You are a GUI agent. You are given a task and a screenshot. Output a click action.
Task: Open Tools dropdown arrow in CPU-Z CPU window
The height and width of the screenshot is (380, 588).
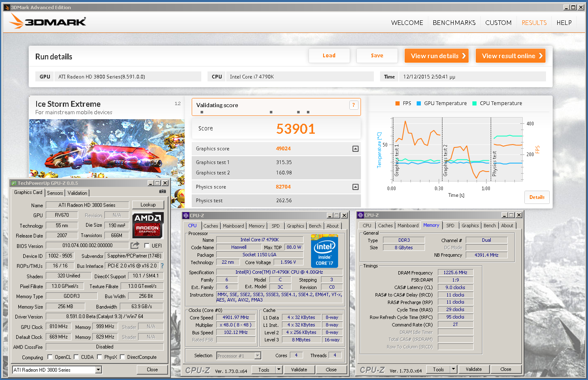(x=279, y=370)
